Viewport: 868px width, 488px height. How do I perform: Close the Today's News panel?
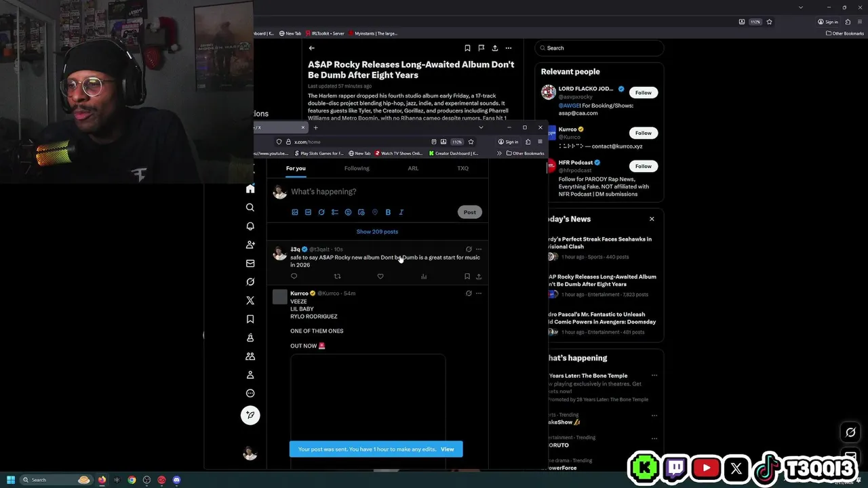652,219
